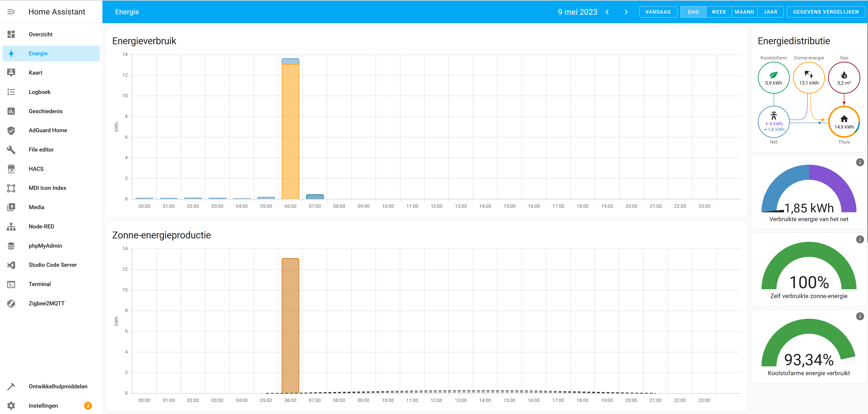Click the 9 mei 2023 date text

(x=577, y=12)
